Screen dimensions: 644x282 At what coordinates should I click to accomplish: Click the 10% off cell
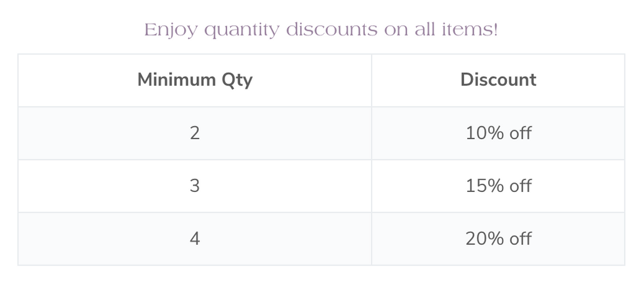[498, 133]
